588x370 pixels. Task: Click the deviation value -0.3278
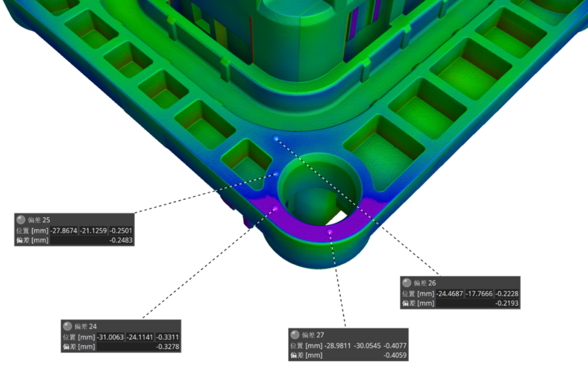[x=167, y=347]
